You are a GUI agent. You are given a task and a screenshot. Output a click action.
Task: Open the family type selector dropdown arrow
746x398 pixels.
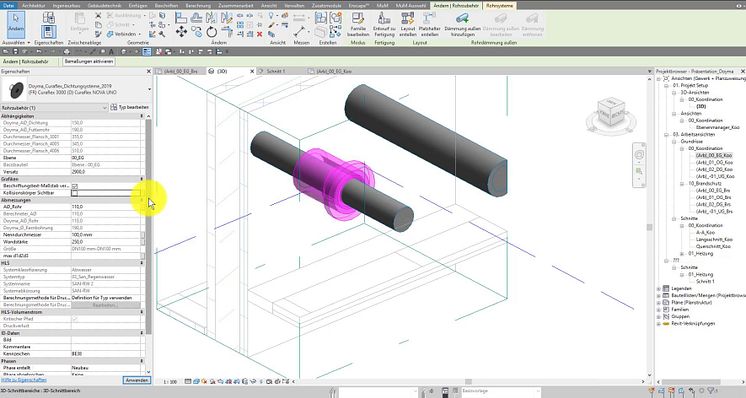[149, 89]
